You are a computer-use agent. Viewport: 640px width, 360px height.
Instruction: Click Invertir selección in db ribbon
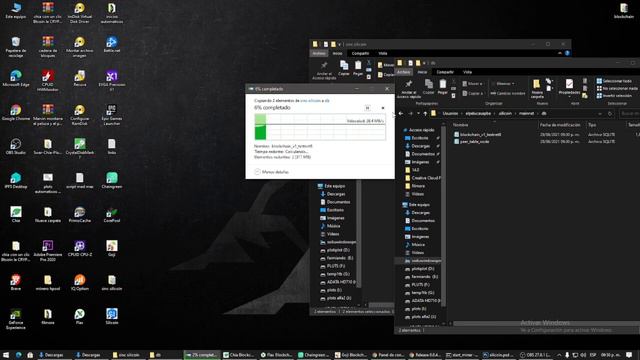614,96
